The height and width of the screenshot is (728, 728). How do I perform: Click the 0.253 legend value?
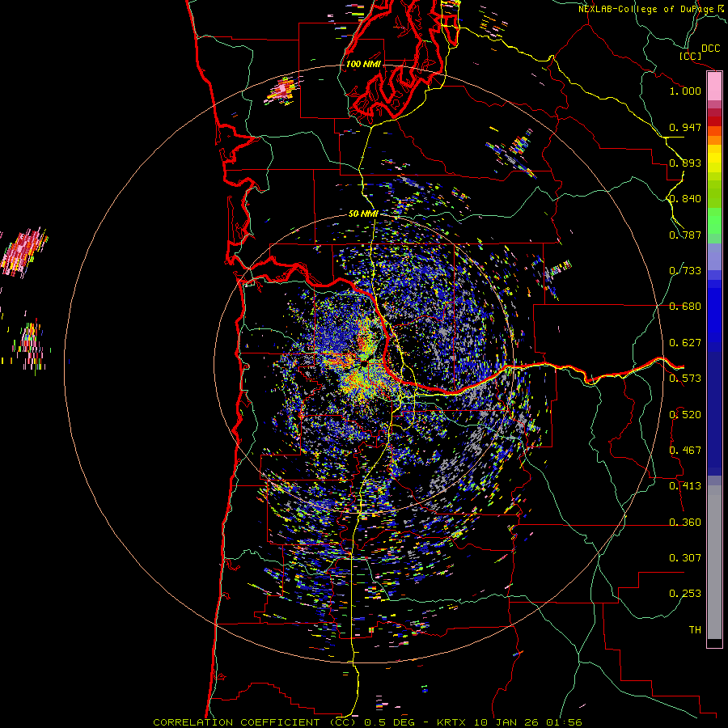[685, 594]
